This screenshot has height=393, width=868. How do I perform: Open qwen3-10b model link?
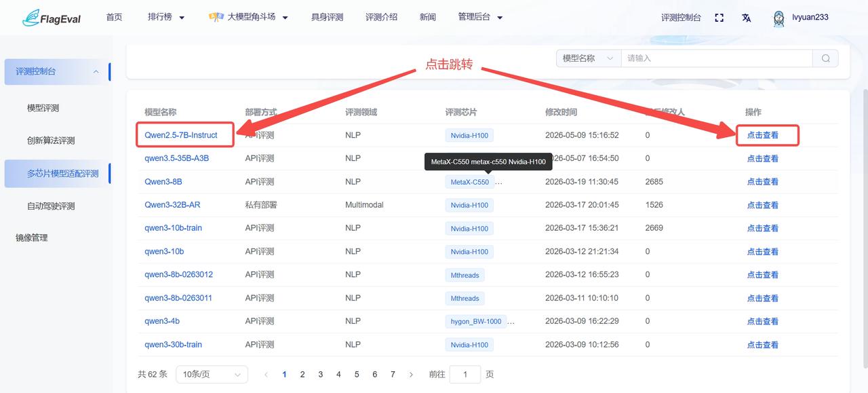click(164, 251)
